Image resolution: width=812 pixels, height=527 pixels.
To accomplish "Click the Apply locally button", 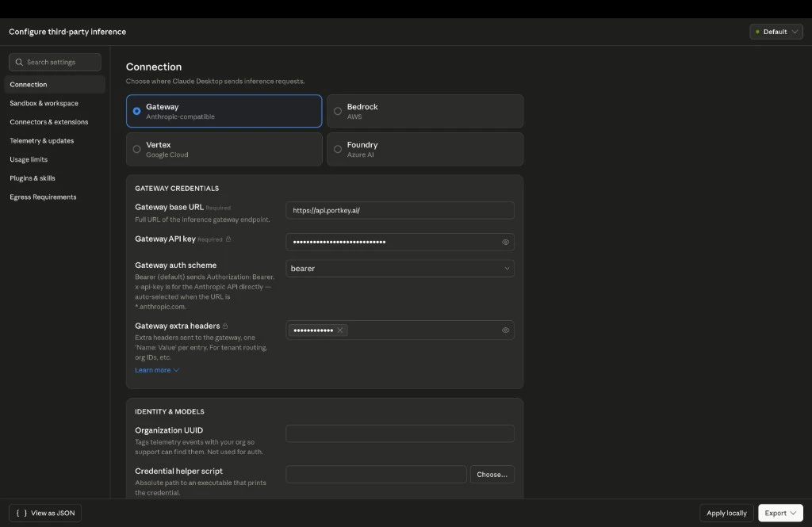I will tap(726, 513).
